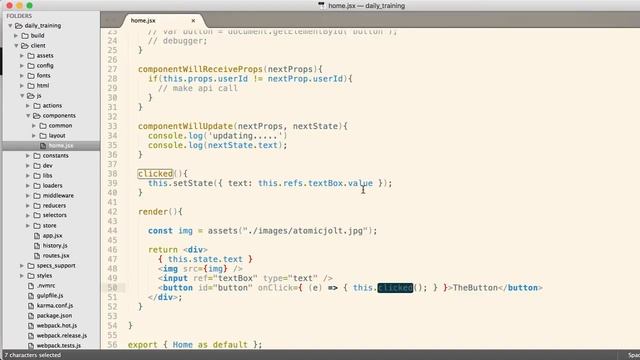Click the home.jsx title bar document icon
Image resolution: width=640 pixels, height=360 pixels.
click(x=322, y=6)
